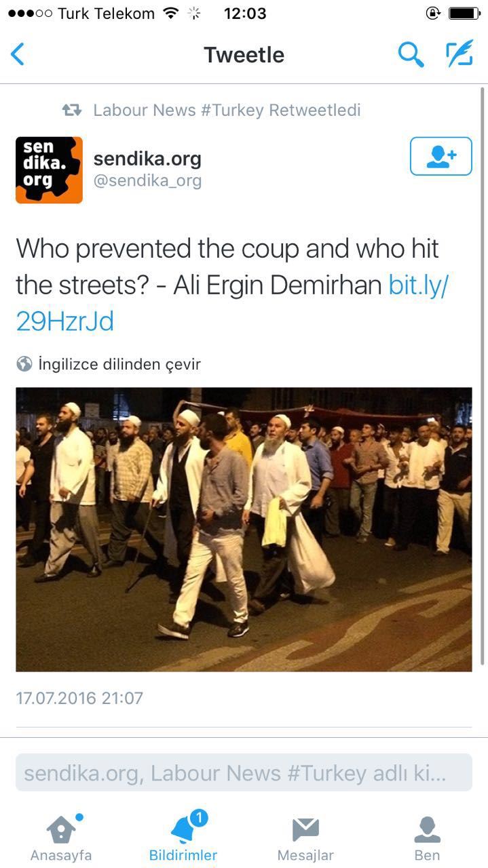Follow sendika.org with the add-user button
The width and height of the screenshot is (488, 868).
coord(441,156)
